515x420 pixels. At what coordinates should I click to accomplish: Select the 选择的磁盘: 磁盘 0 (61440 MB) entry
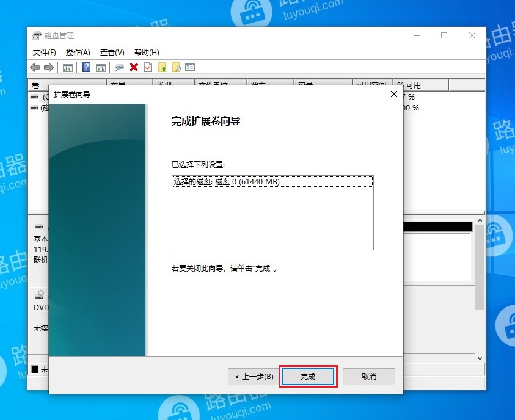[272, 182]
